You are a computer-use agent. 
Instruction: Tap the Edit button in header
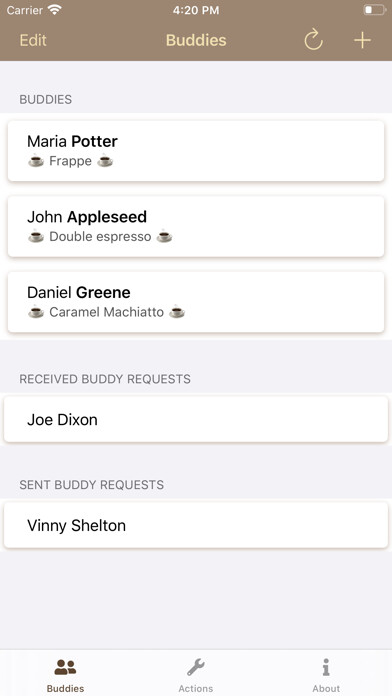pyautogui.click(x=33, y=40)
